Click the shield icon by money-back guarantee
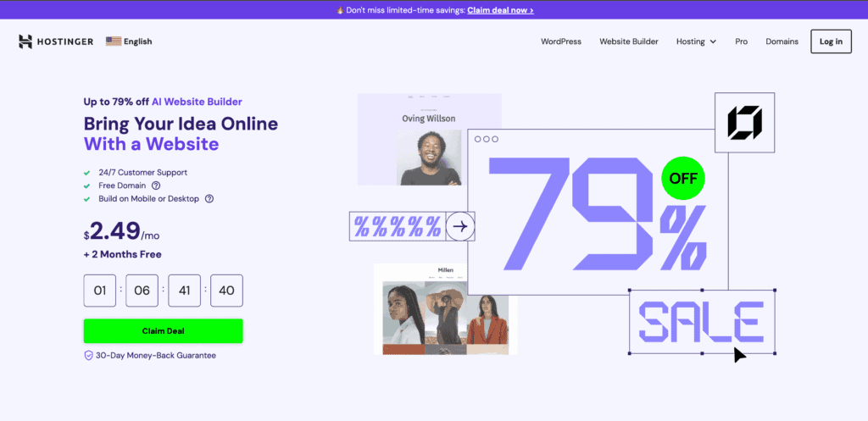This screenshot has height=421, width=868. coord(88,356)
